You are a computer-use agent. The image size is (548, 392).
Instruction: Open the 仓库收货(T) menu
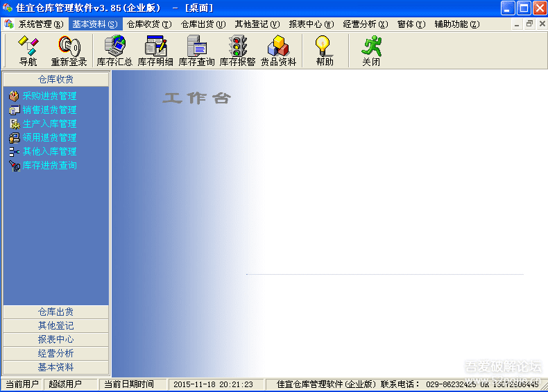pyautogui.click(x=149, y=24)
